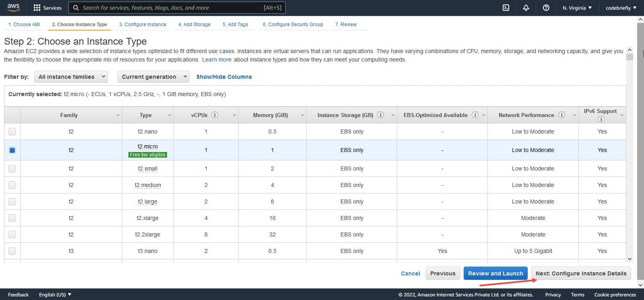Go to 3. Configure Instance tab
Image resolution: width=644 pixels, height=300 pixels.
point(142,25)
